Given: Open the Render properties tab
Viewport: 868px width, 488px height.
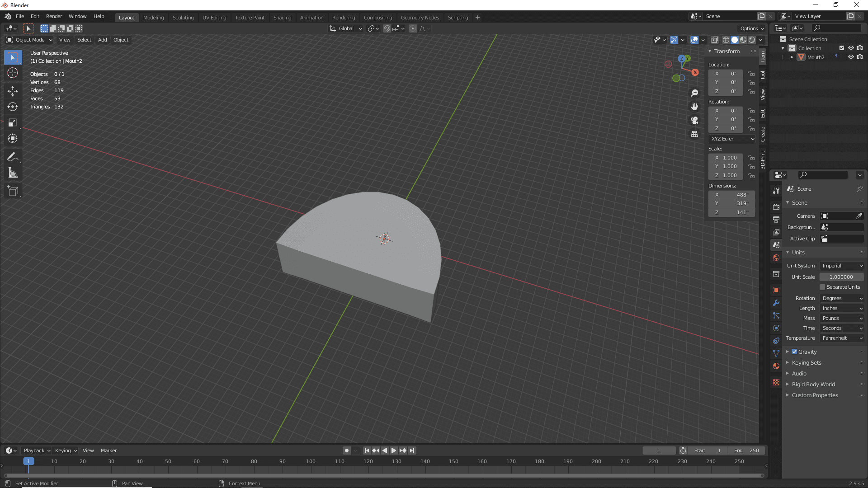Looking at the screenshot, I should [x=776, y=206].
